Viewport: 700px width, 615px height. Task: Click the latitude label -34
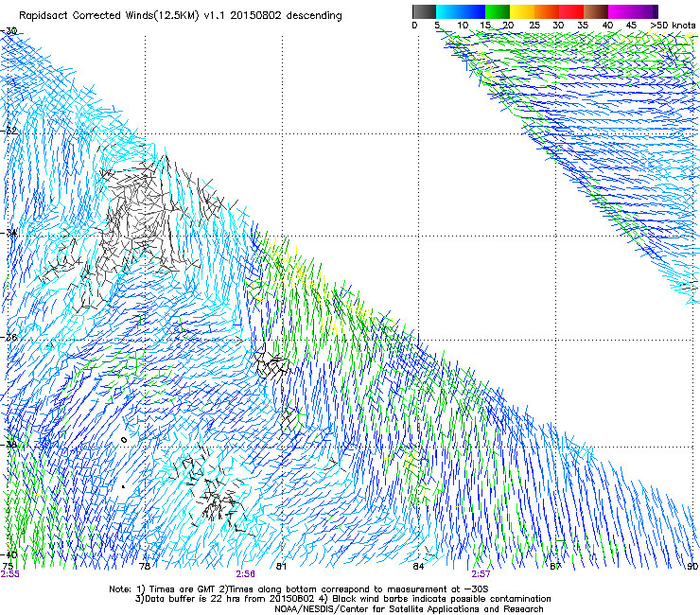(9, 233)
